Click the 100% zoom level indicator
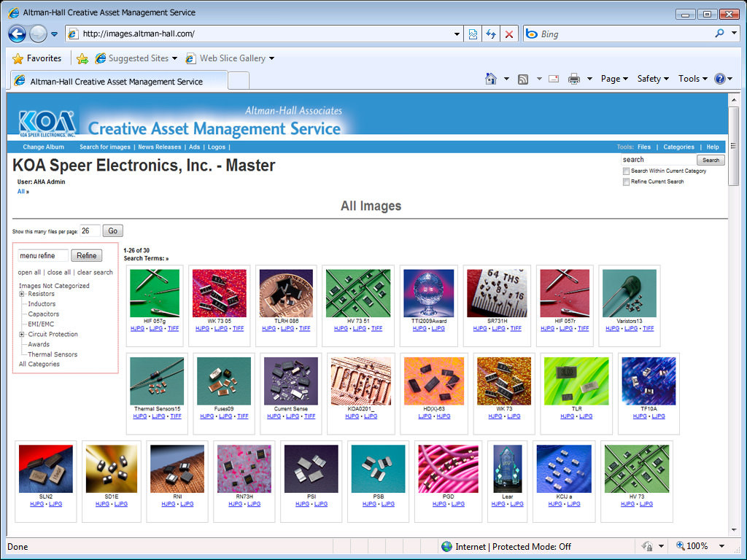Screen dimensions: 747x560 (692, 546)
